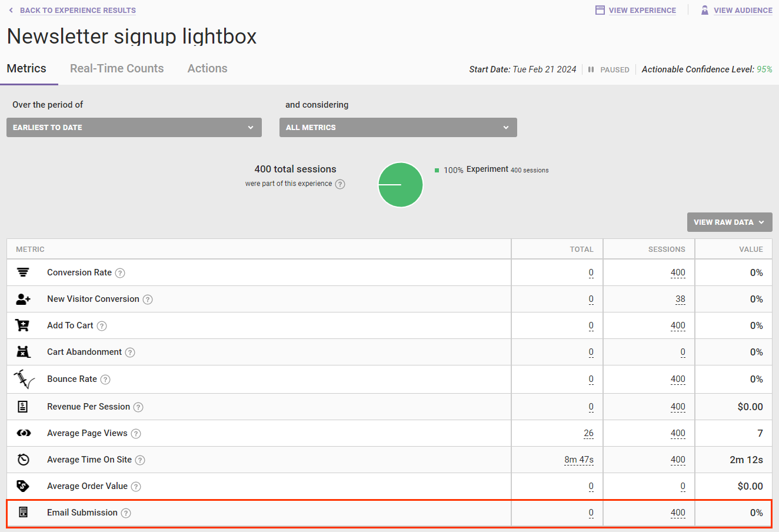Viewport: 779px width, 532px height.
Task: Switch to the Actions tab
Action: tap(208, 68)
